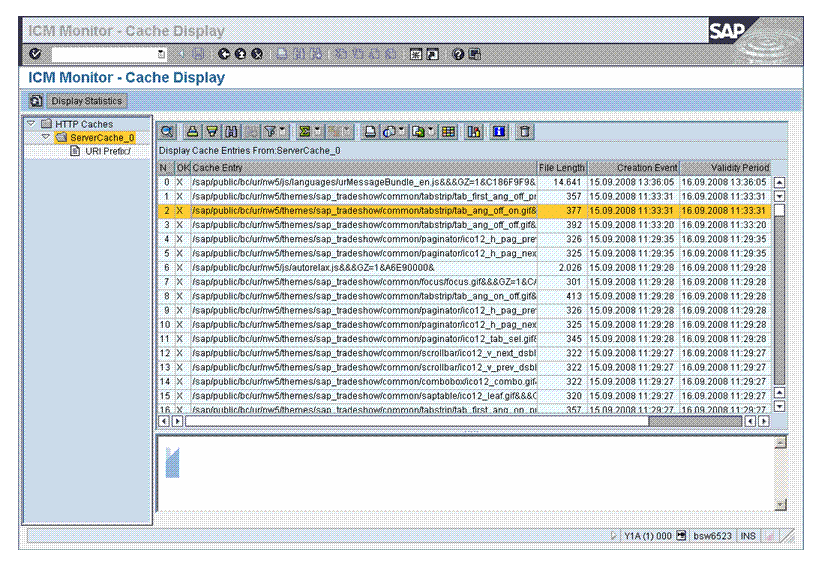Sort cache entries in ascending order
The width and height of the screenshot is (822, 567).
[192, 132]
